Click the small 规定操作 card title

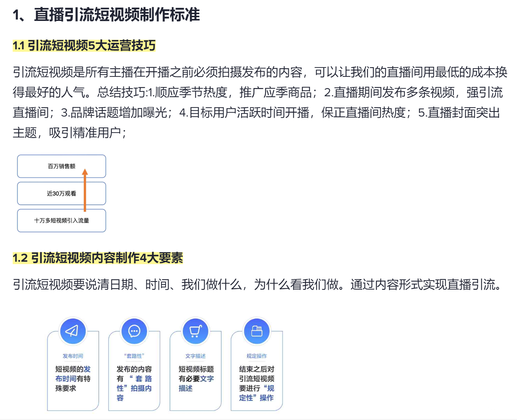(257, 356)
